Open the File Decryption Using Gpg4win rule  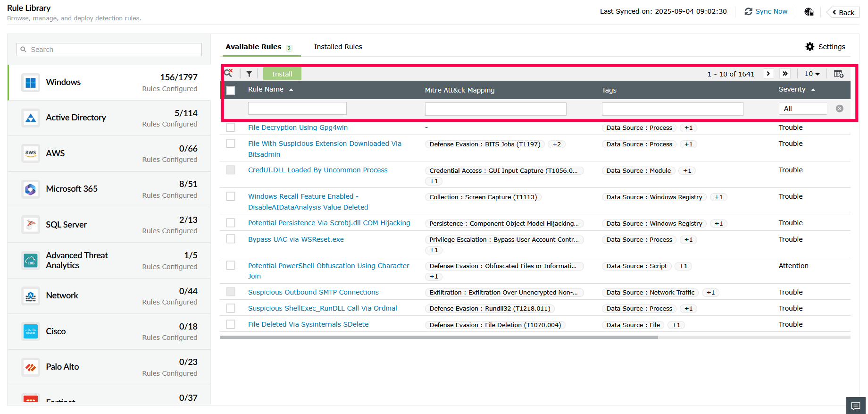point(298,127)
